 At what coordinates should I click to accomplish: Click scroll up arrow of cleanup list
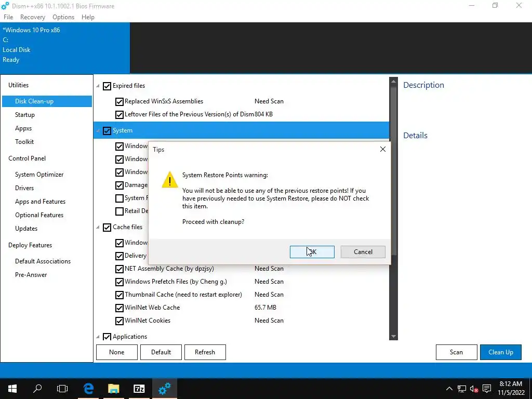point(394,81)
